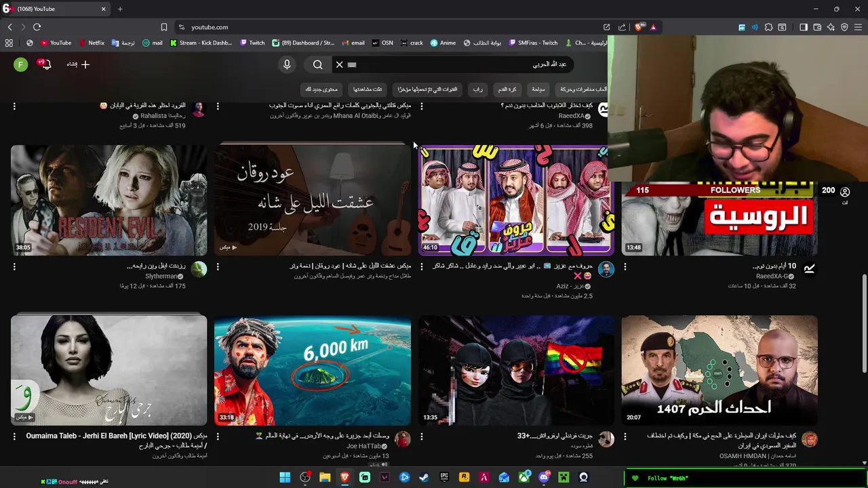Viewport: 868px width, 488px height.
Task: Play the Resident Evil thumbnail video
Action: click(x=108, y=200)
